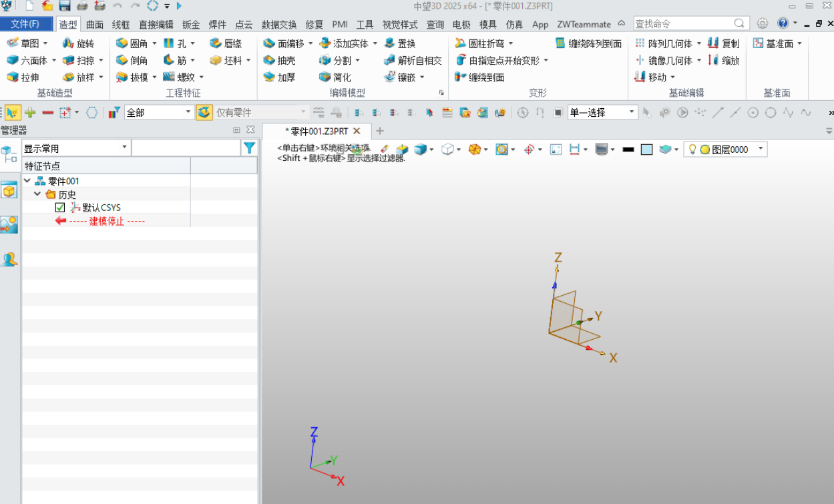
Task: Collapse the 零件001 tree node
Action: coord(27,181)
